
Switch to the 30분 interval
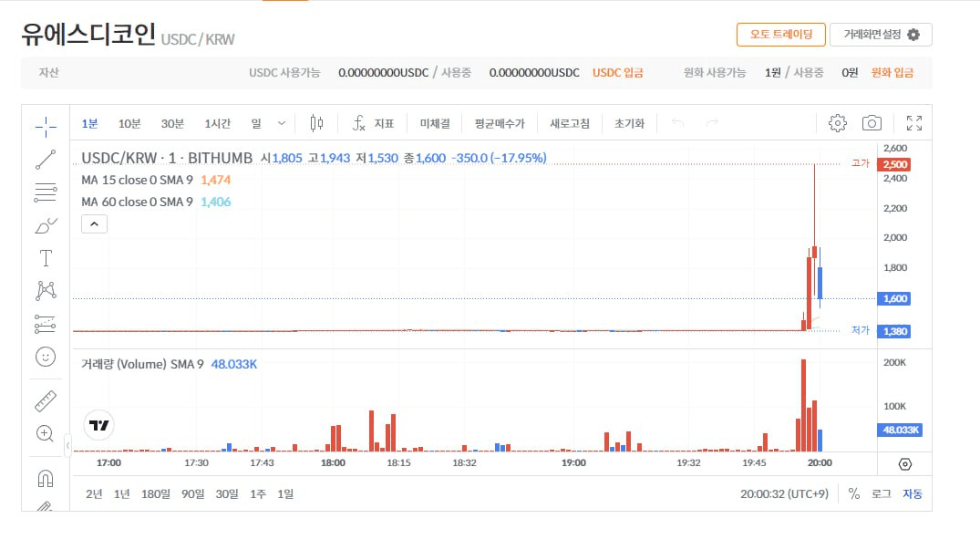[x=172, y=123]
